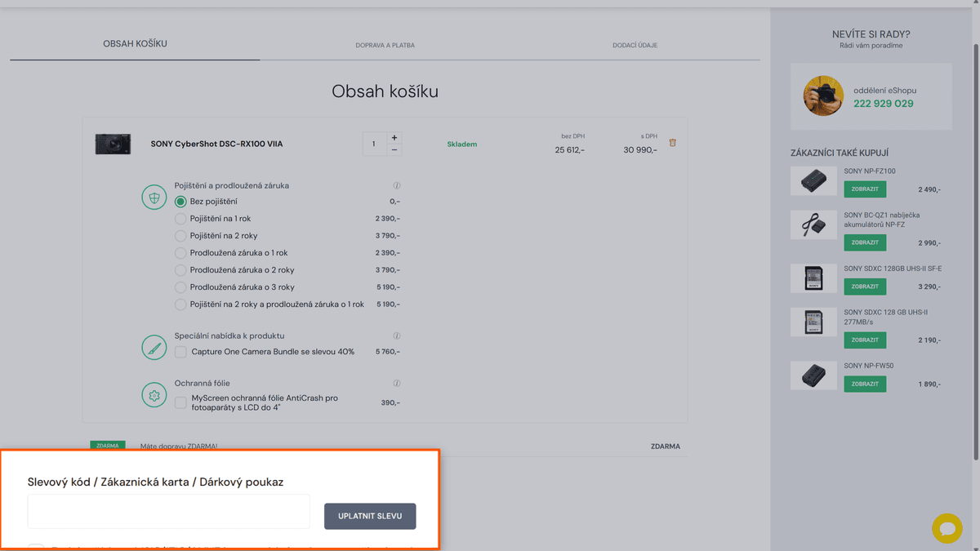Select Prodloužená záruka o 1 rok

coord(180,253)
